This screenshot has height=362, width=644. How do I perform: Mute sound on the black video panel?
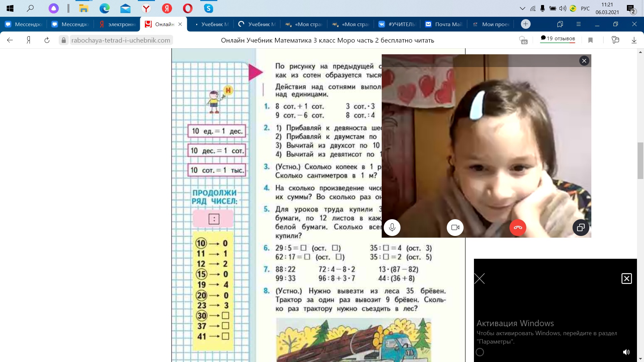626,352
